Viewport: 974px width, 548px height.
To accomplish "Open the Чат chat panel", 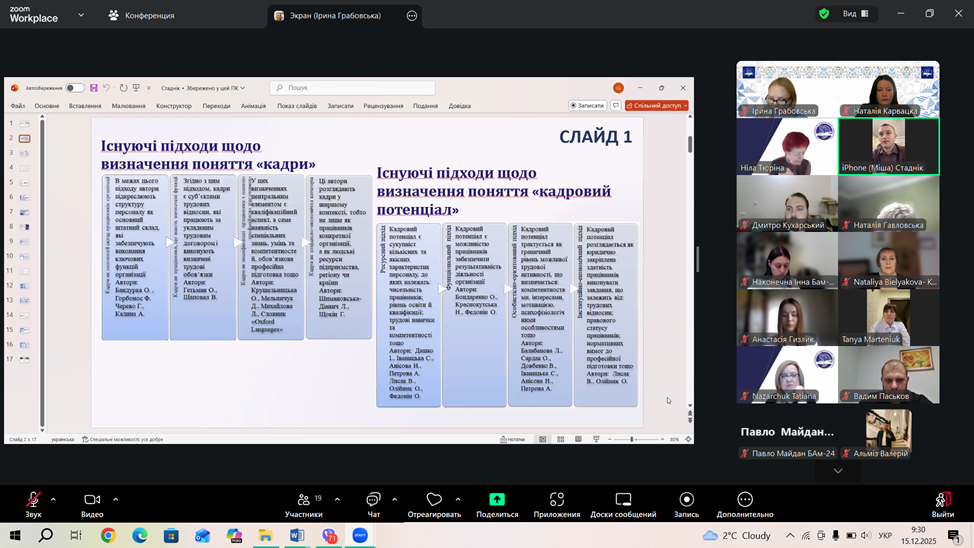I will tap(373, 500).
